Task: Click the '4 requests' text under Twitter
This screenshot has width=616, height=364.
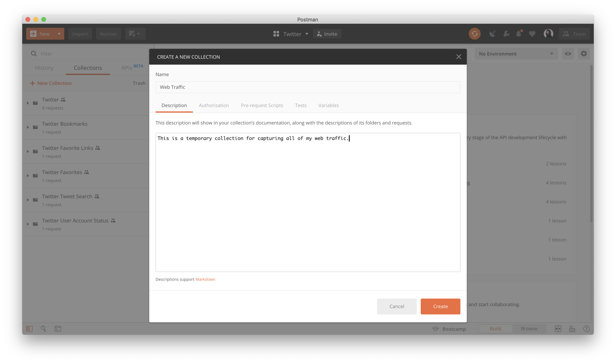Action: tap(53, 108)
